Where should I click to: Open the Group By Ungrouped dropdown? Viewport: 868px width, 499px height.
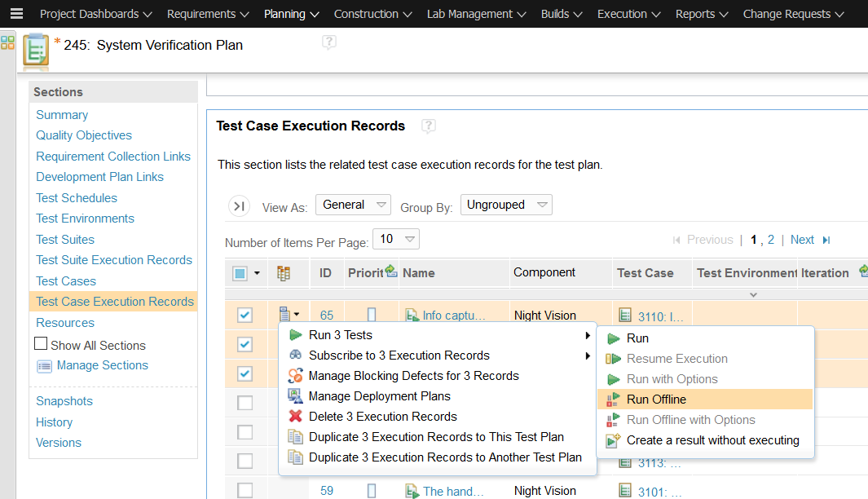tap(505, 205)
